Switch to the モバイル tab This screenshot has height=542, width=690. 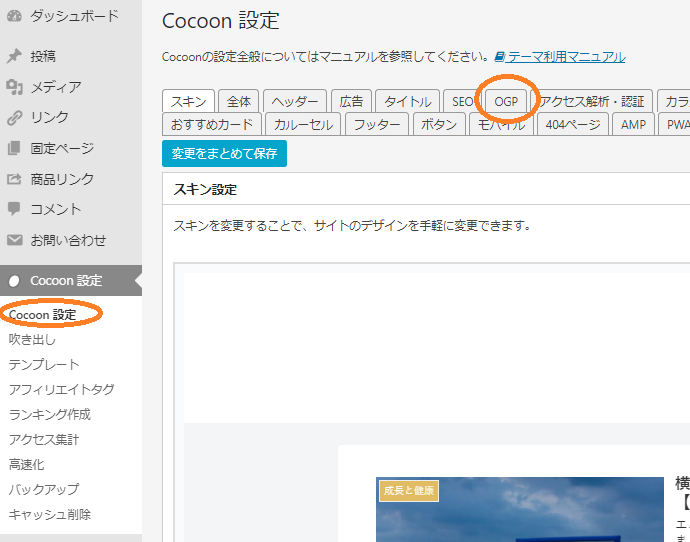(x=501, y=125)
